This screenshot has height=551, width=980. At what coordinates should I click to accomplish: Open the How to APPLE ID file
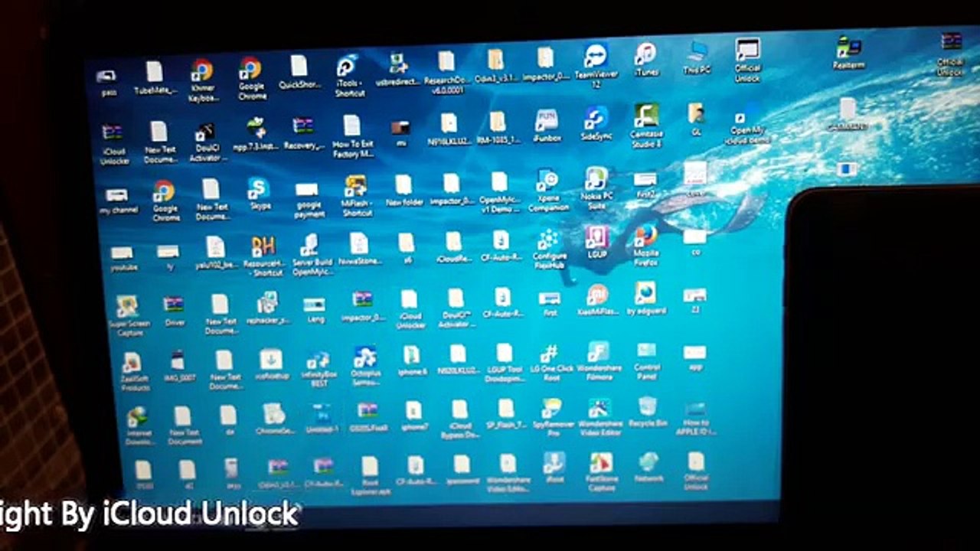point(696,418)
